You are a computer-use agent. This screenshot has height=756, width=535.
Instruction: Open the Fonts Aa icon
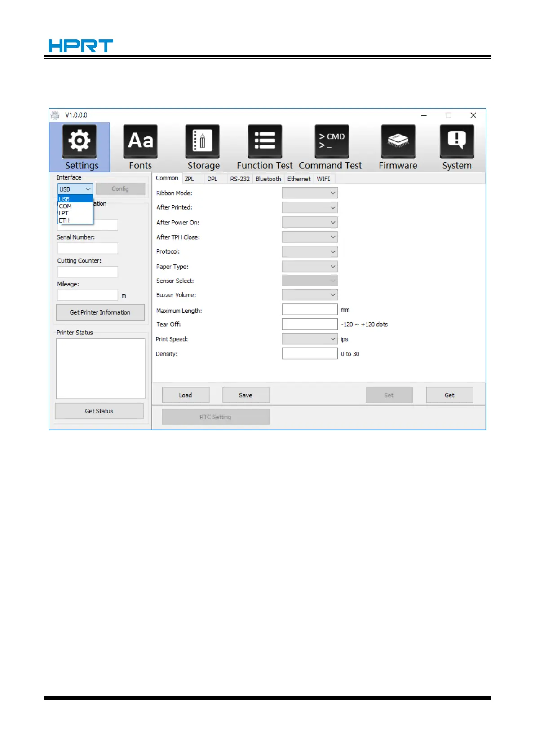coord(140,141)
